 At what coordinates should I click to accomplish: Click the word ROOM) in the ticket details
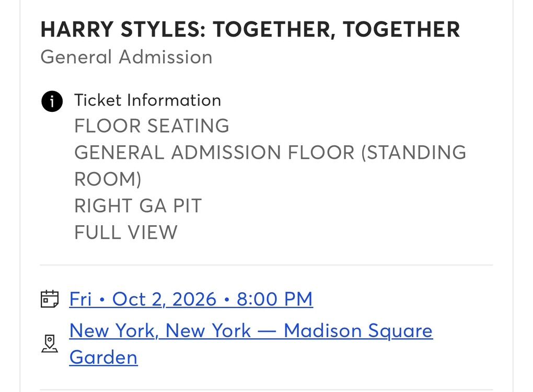(108, 179)
